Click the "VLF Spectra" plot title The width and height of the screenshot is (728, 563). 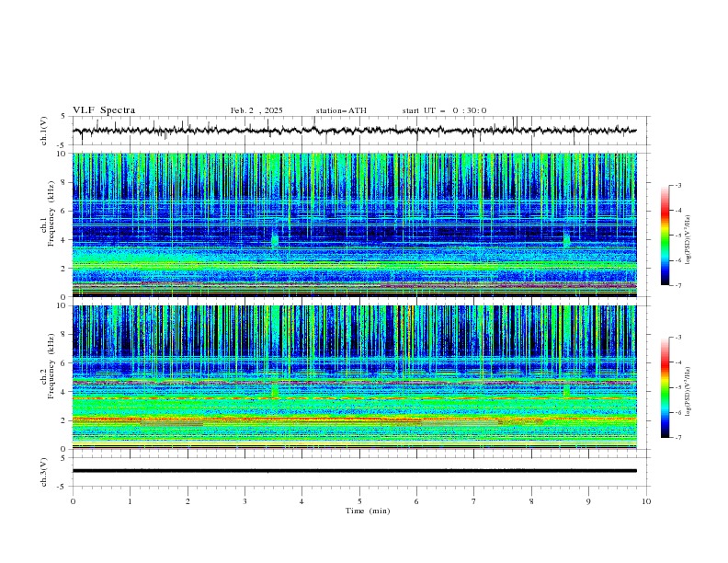pyautogui.click(x=104, y=110)
